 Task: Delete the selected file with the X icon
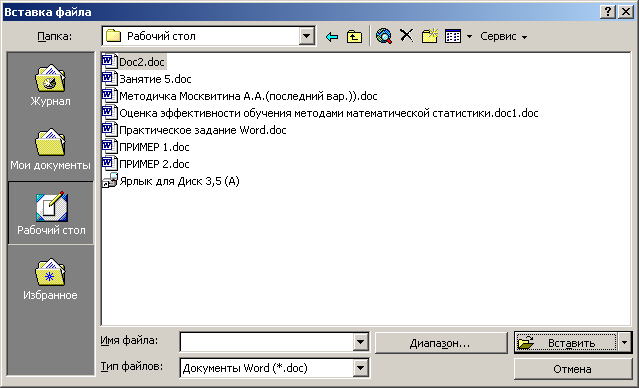coord(406,35)
